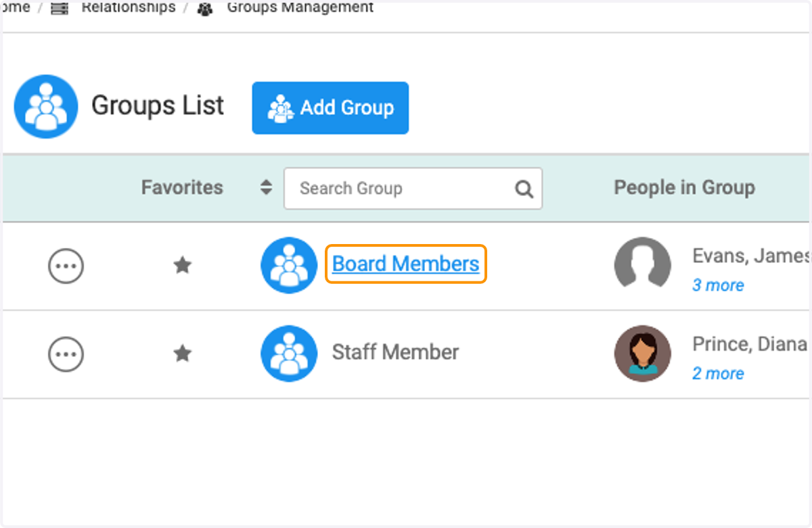This screenshot has height=528, width=812.
Task: Expand '3 more' people in Board Members
Action: coord(718,285)
